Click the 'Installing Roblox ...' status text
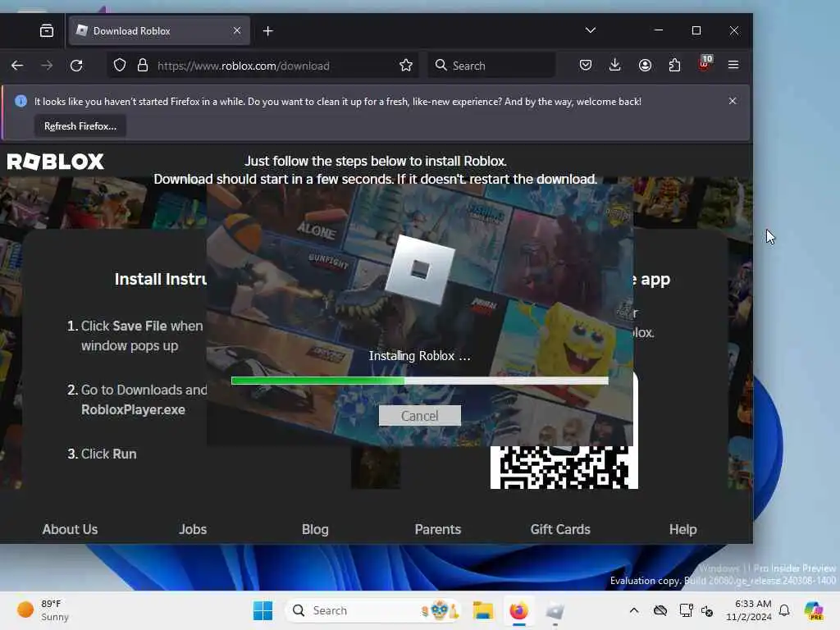This screenshot has height=630, width=840. pos(419,356)
